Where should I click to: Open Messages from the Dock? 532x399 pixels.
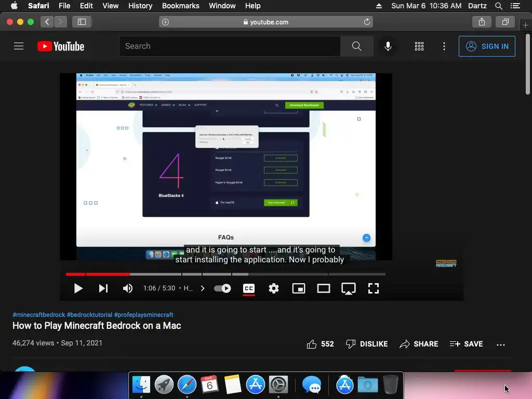pyautogui.click(x=312, y=385)
